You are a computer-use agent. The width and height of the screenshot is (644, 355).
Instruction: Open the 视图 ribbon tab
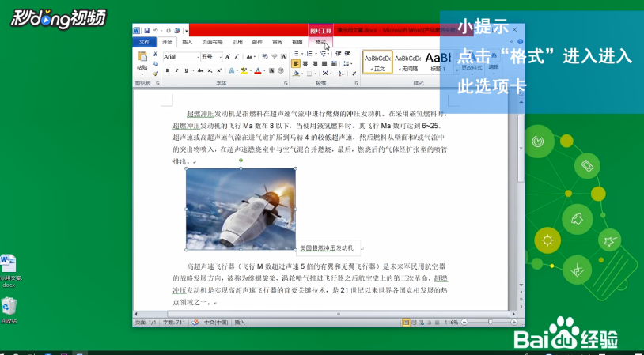point(297,42)
